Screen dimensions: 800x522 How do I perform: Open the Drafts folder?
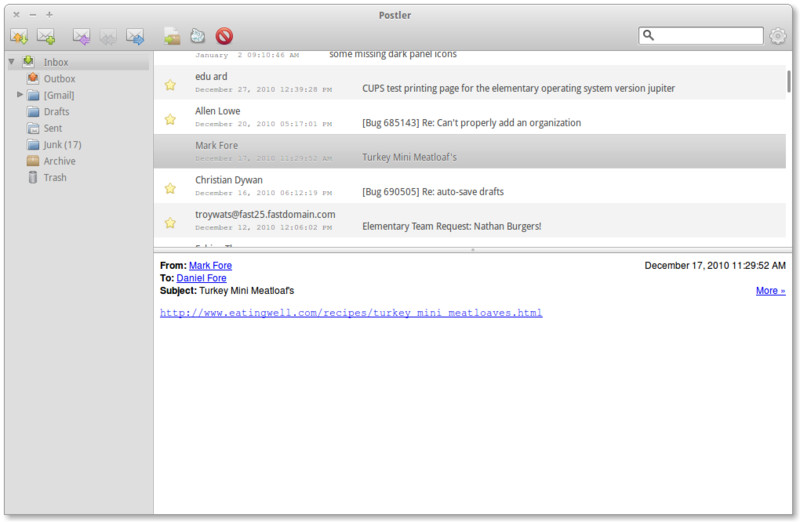[x=56, y=111]
